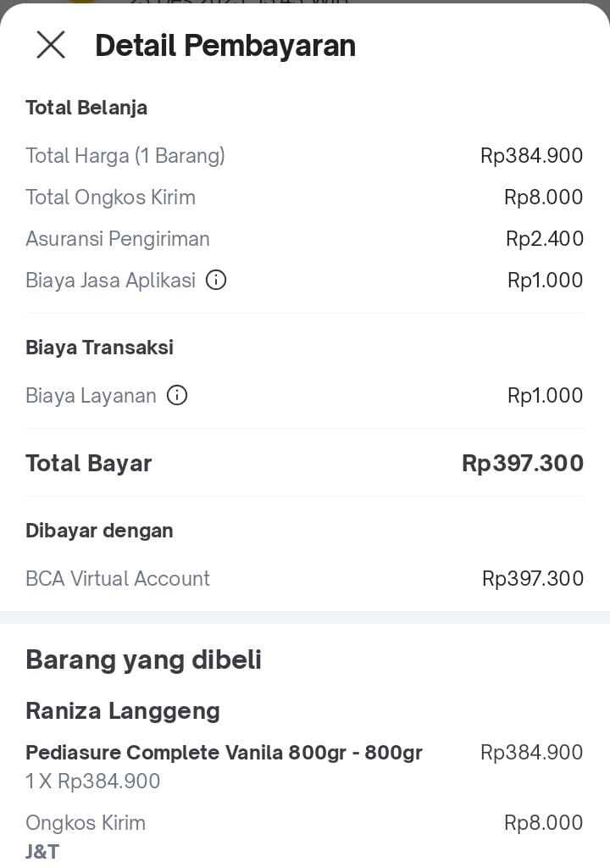This screenshot has height=868, width=610.
Task: Open the Raniza Langgeng store name
Action: tap(123, 710)
